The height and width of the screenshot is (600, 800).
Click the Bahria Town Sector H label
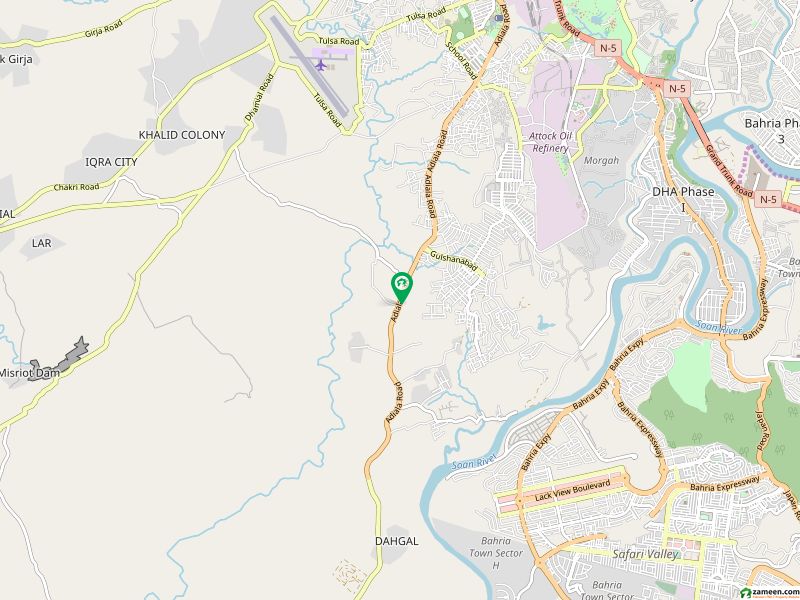pos(496,553)
